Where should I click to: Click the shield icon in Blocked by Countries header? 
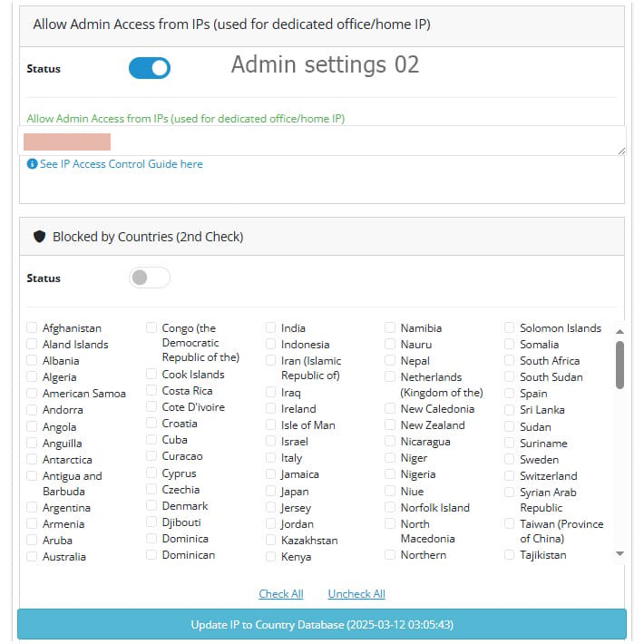(x=39, y=236)
